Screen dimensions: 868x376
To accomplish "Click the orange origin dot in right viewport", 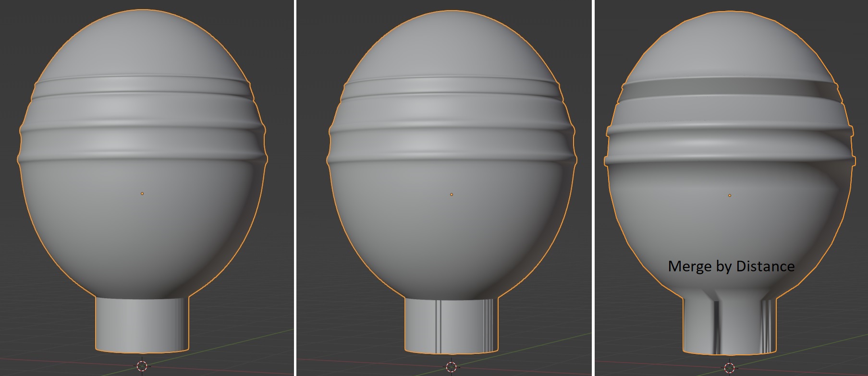I will [x=730, y=195].
